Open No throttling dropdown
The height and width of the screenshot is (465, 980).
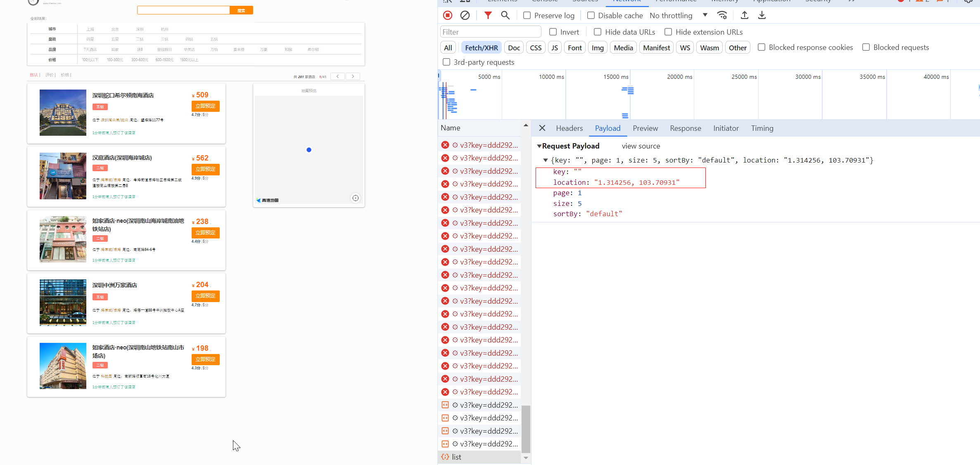[x=678, y=15]
